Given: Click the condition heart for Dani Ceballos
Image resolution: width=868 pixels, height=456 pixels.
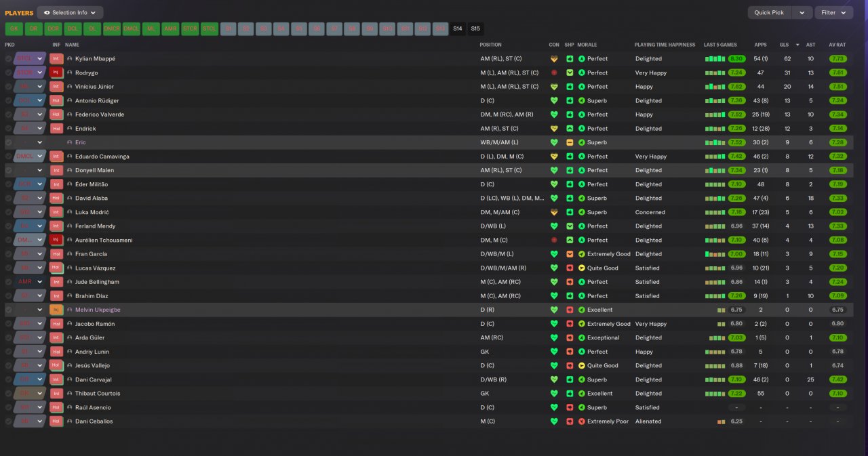Looking at the screenshot, I should pyautogui.click(x=554, y=421).
